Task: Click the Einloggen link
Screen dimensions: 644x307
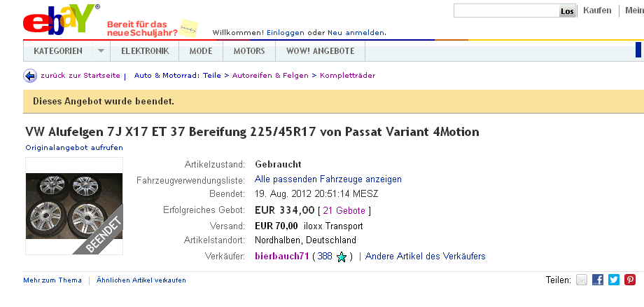Action: point(286,33)
